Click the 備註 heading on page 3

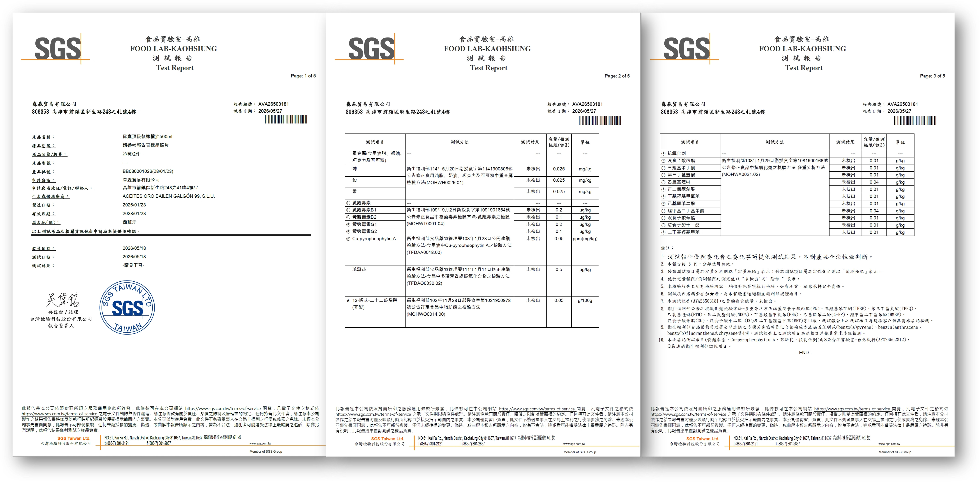[x=667, y=248]
